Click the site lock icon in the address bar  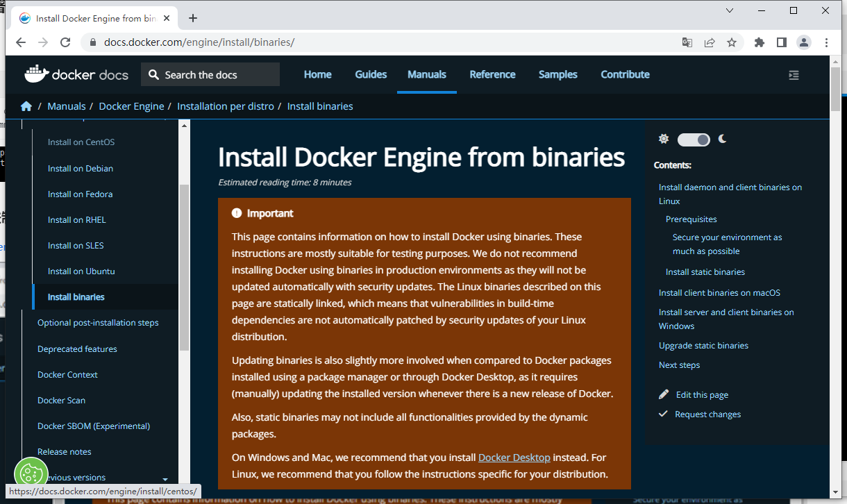pos(92,42)
